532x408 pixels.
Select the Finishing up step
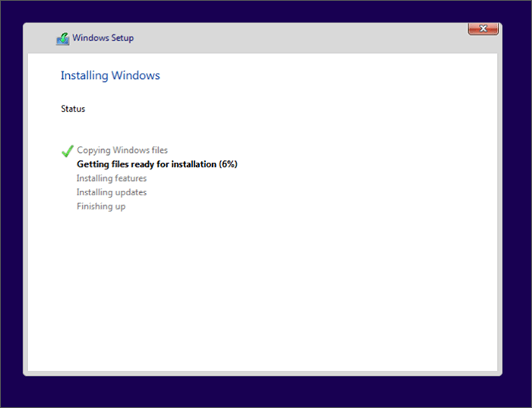pos(101,207)
